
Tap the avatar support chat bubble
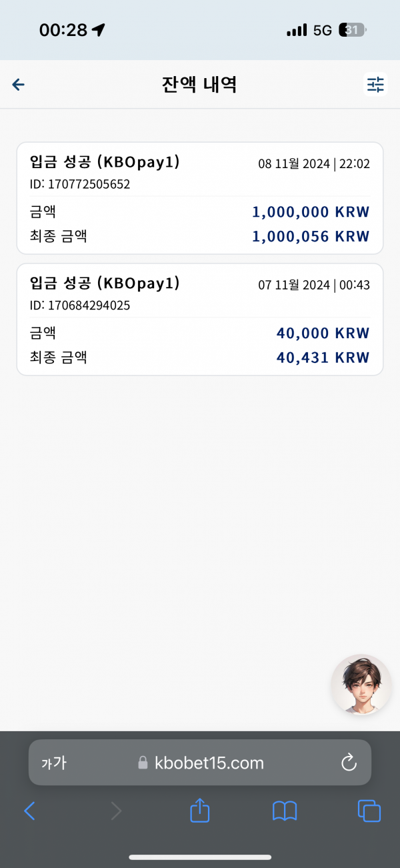pos(361,685)
